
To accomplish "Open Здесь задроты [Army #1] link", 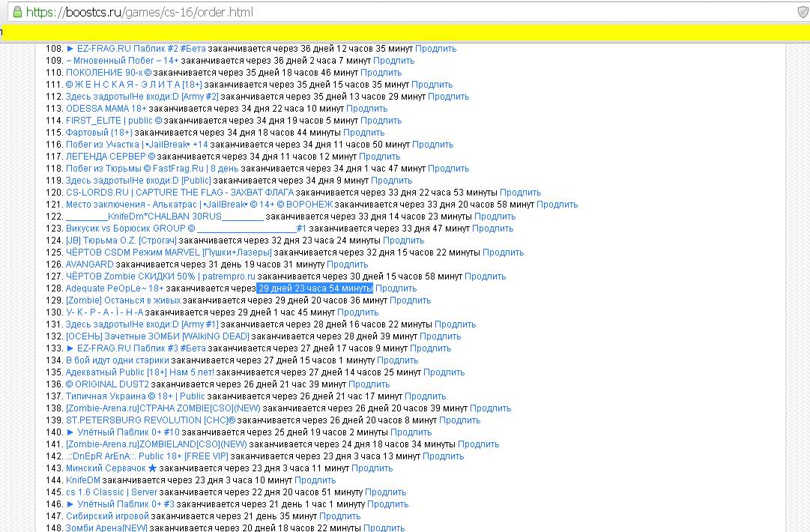I will [x=142, y=324].
